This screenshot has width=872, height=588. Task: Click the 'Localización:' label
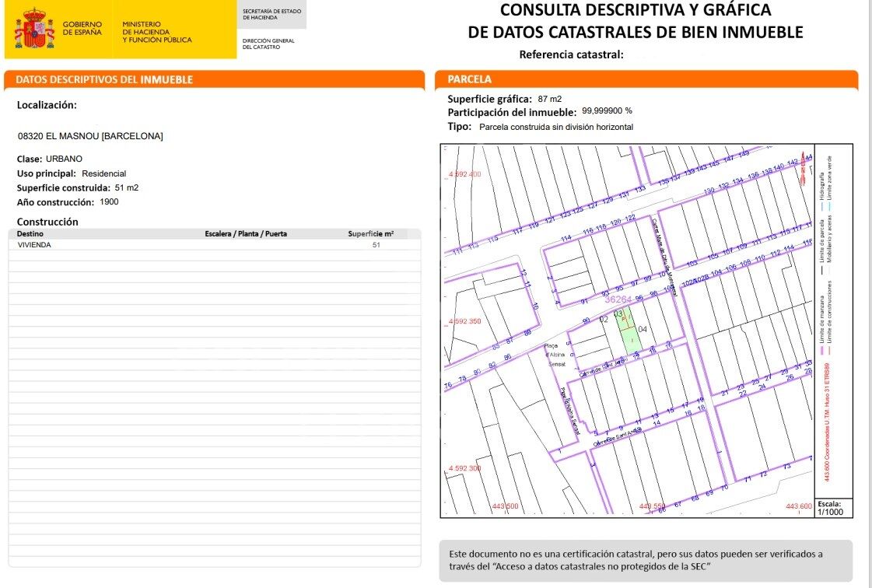47,104
